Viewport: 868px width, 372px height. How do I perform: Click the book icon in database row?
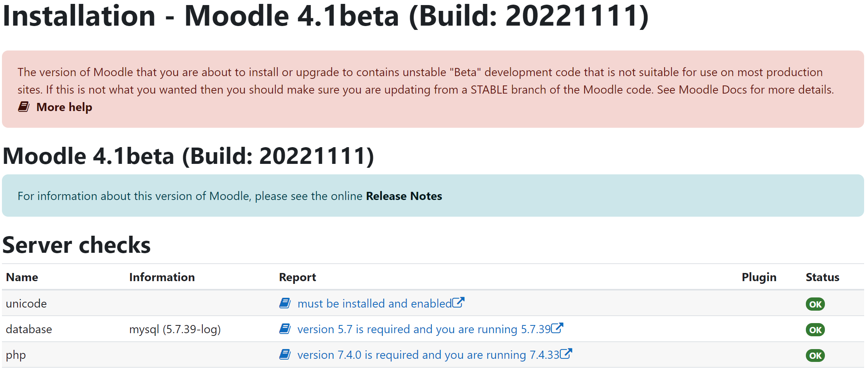tap(285, 329)
